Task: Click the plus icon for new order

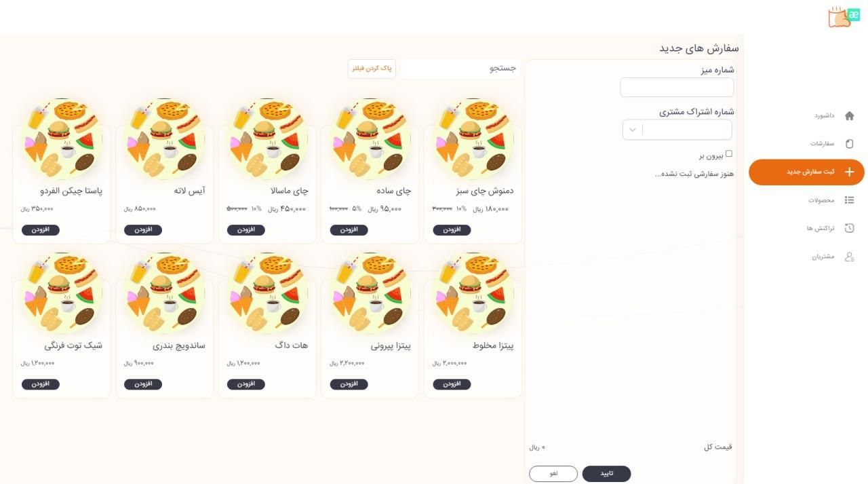Action: tap(849, 172)
